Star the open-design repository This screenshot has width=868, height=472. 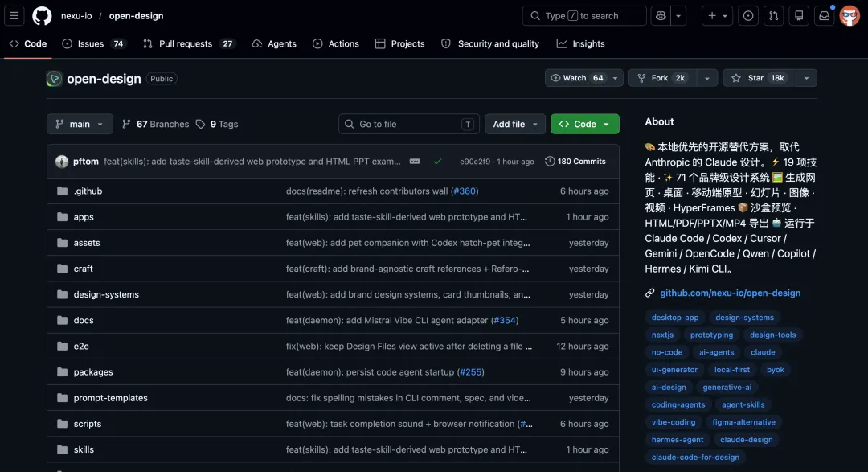(x=759, y=78)
